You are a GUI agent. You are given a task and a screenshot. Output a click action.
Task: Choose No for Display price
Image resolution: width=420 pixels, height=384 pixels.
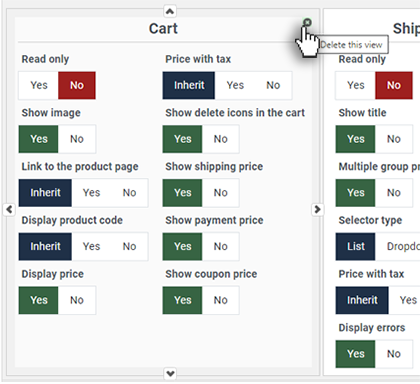coord(77,300)
